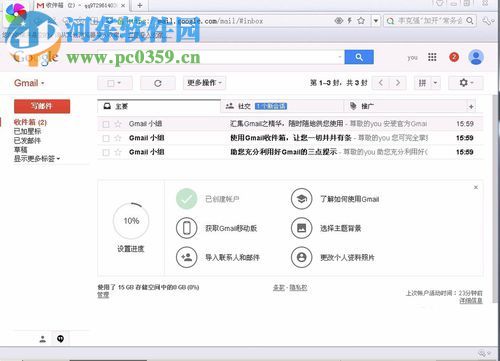Bookmark page with star in address bar

pos(361,21)
